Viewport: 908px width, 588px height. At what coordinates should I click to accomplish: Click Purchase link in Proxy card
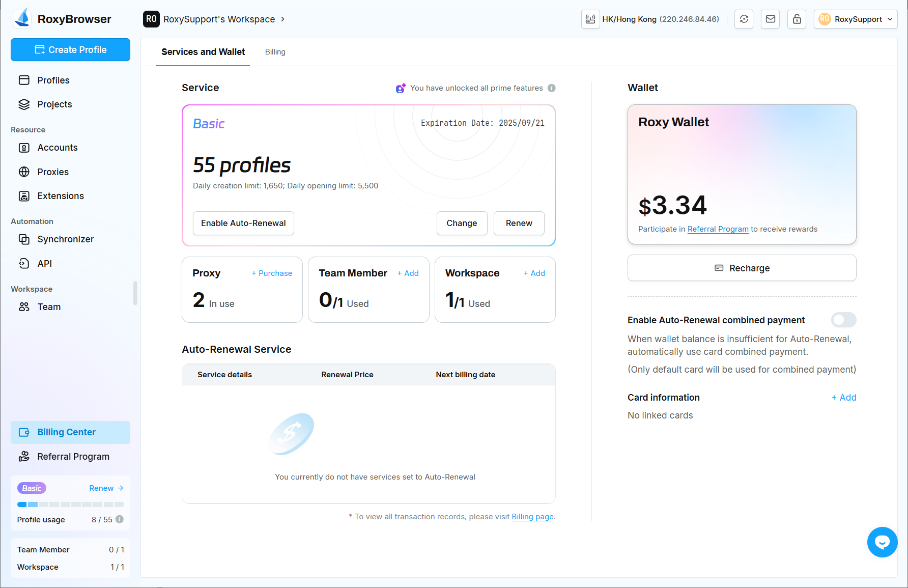pyautogui.click(x=272, y=273)
